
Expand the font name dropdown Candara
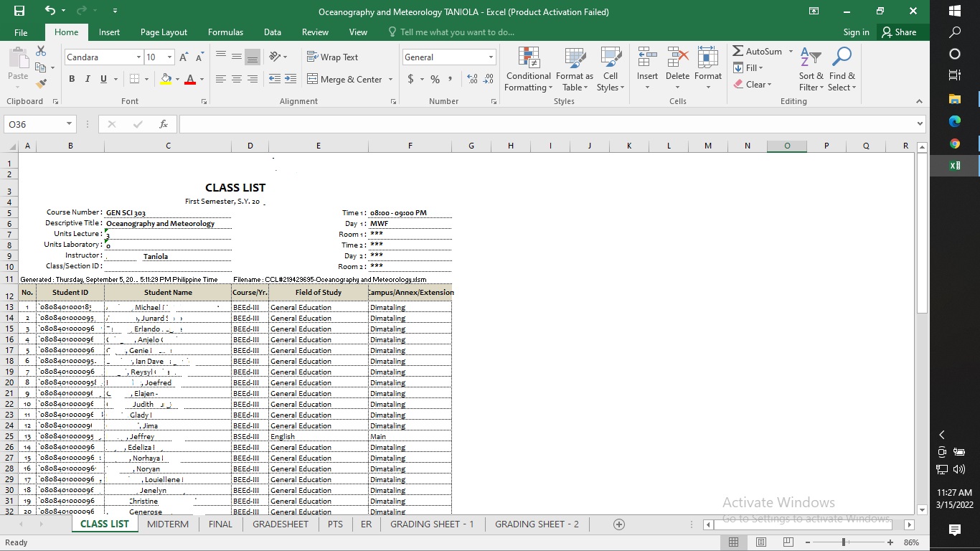tap(138, 57)
